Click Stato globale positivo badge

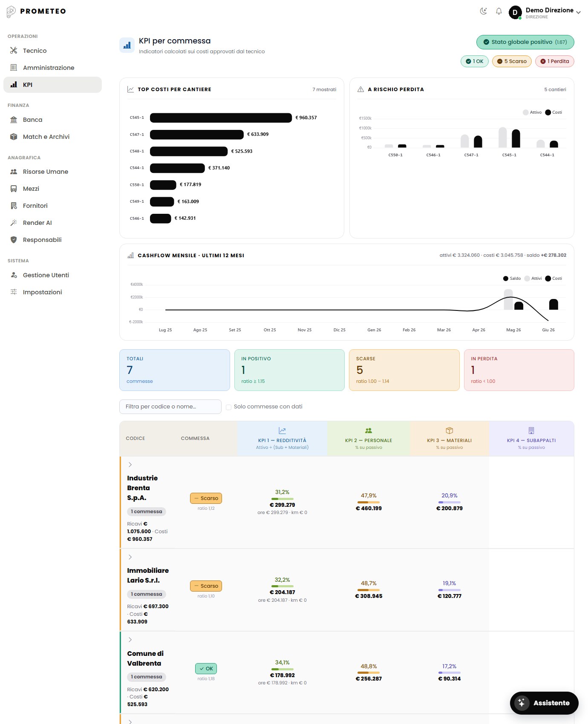pos(525,42)
